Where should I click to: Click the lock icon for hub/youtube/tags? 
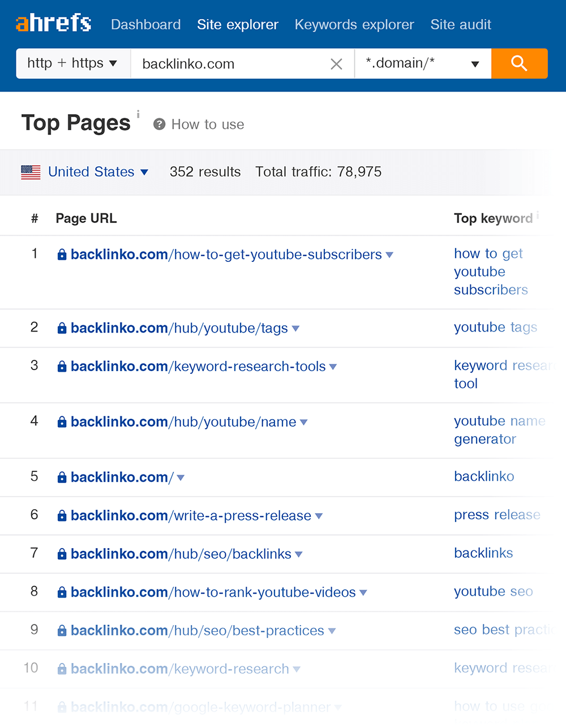click(62, 329)
